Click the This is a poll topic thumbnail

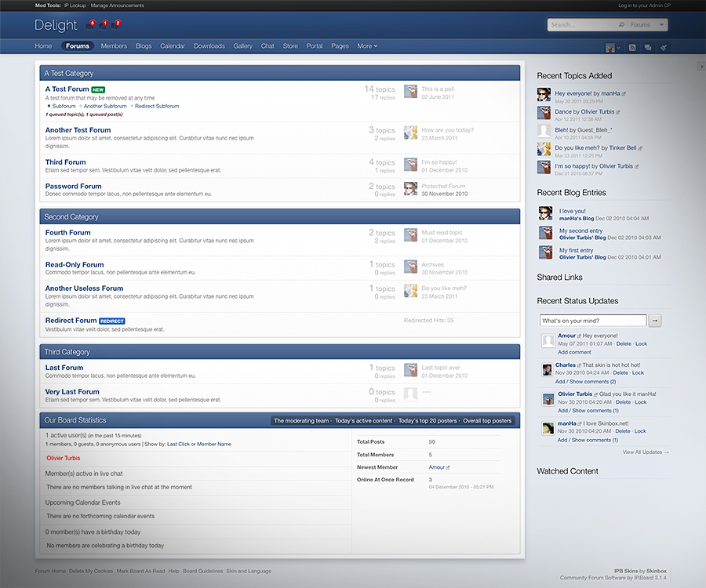(409, 92)
